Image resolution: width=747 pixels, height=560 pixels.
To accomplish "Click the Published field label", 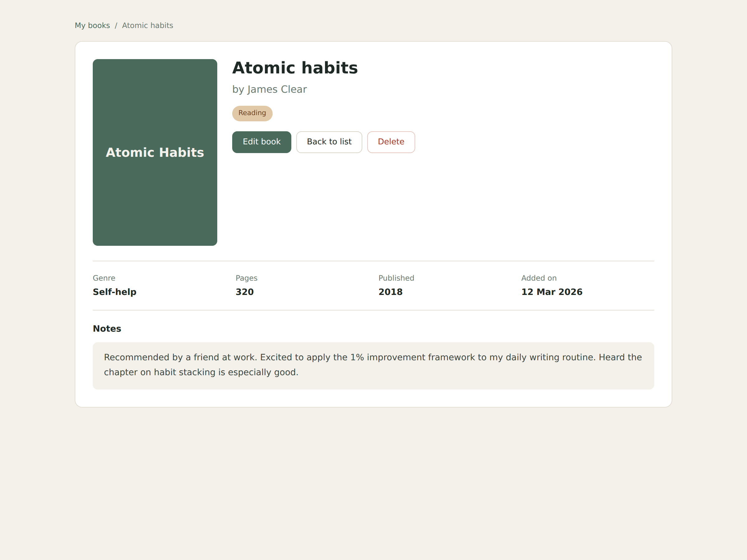I will point(396,278).
